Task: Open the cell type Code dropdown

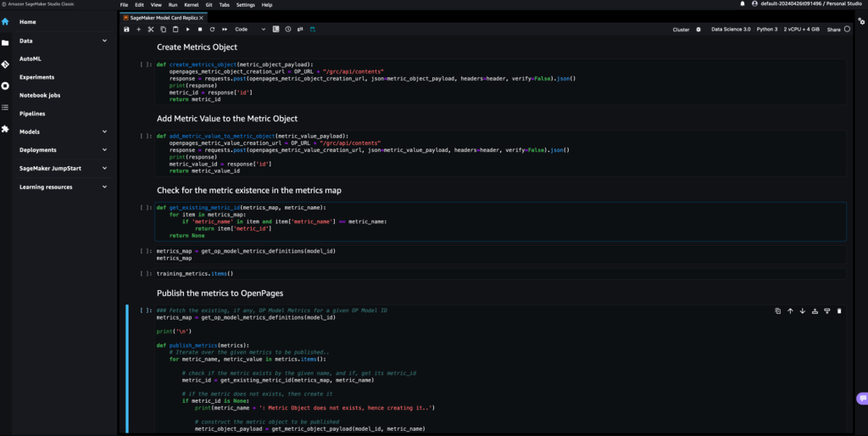Action: click(x=250, y=30)
